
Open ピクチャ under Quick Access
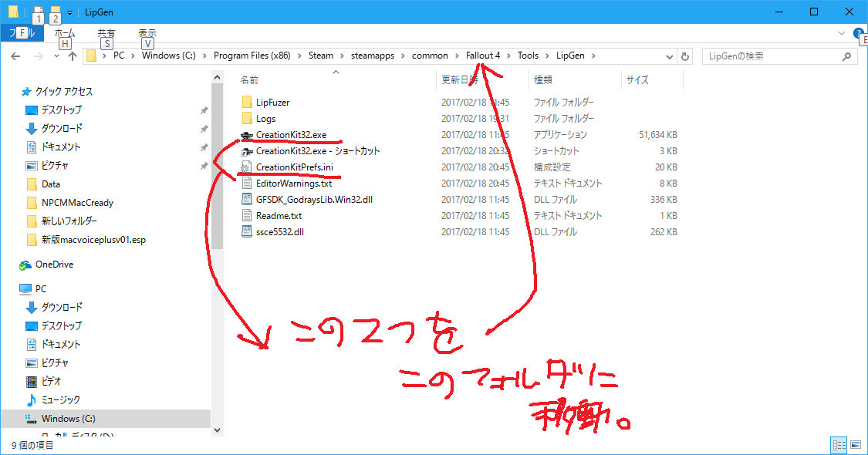point(54,166)
